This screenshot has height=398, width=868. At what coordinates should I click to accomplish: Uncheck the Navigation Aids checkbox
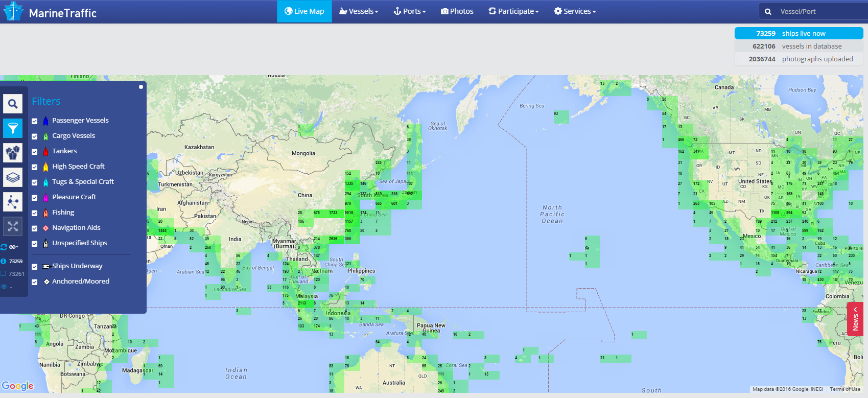point(35,228)
